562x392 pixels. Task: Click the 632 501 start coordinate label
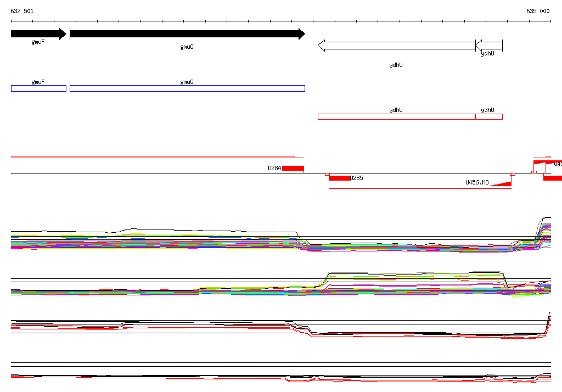click(x=22, y=11)
